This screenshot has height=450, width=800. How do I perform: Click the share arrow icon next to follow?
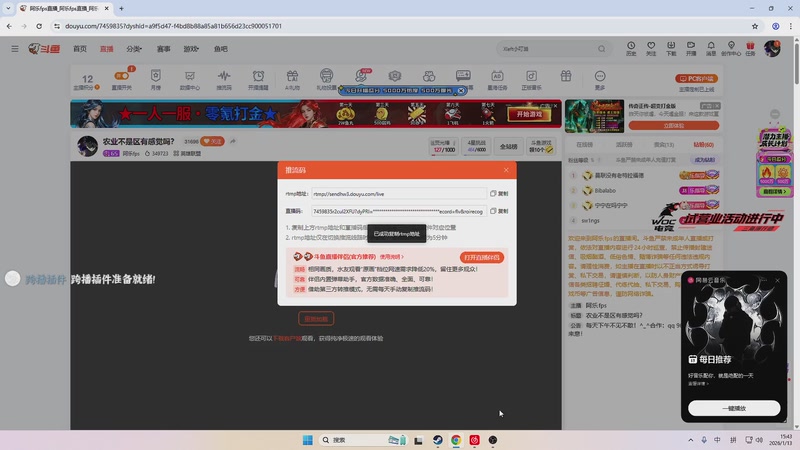[233, 141]
